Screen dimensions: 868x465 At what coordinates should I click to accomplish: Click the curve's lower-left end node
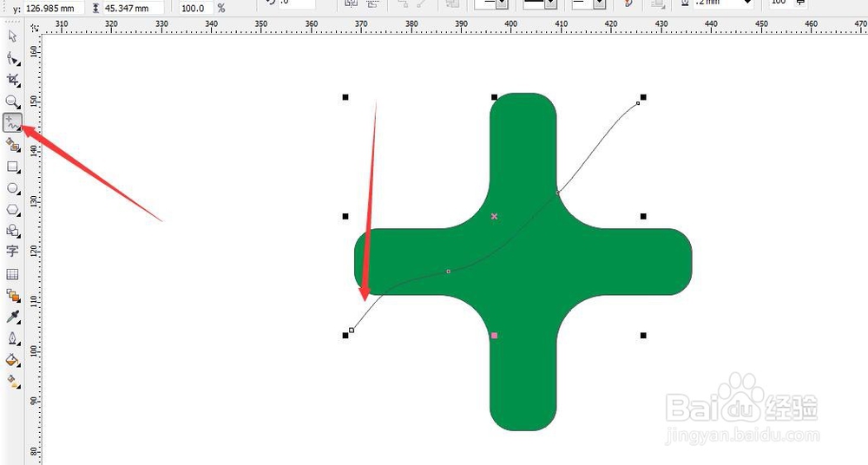pyautogui.click(x=352, y=331)
